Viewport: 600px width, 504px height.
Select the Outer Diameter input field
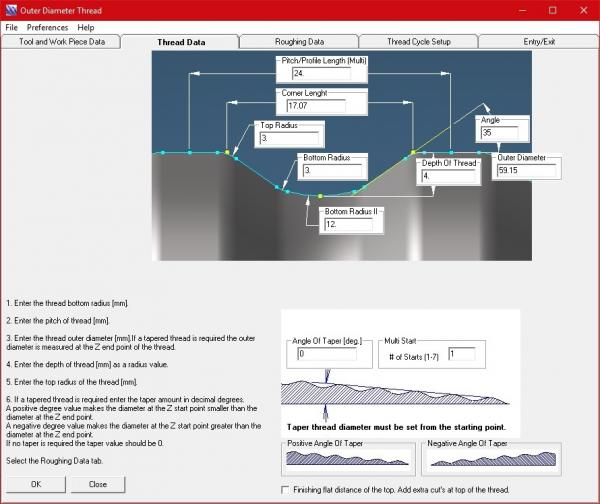click(x=526, y=171)
